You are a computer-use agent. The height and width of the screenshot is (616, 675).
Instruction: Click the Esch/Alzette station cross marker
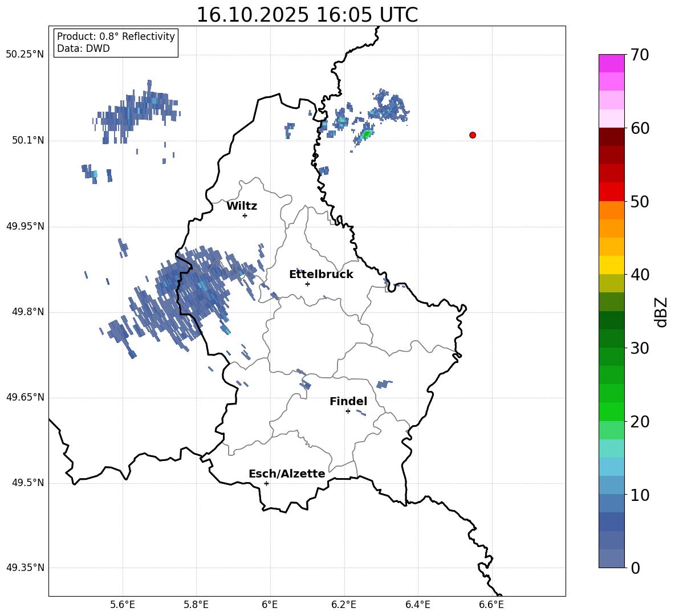pyautogui.click(x=266, y=483)
